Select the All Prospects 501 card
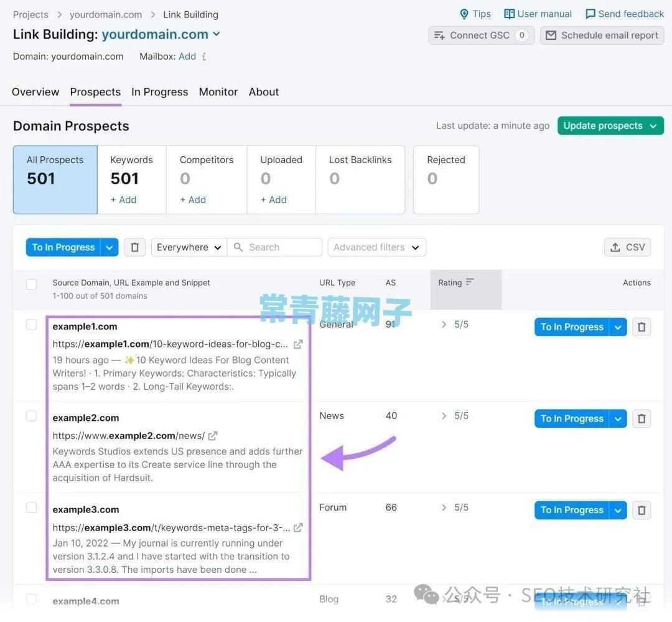 [55, 180]
